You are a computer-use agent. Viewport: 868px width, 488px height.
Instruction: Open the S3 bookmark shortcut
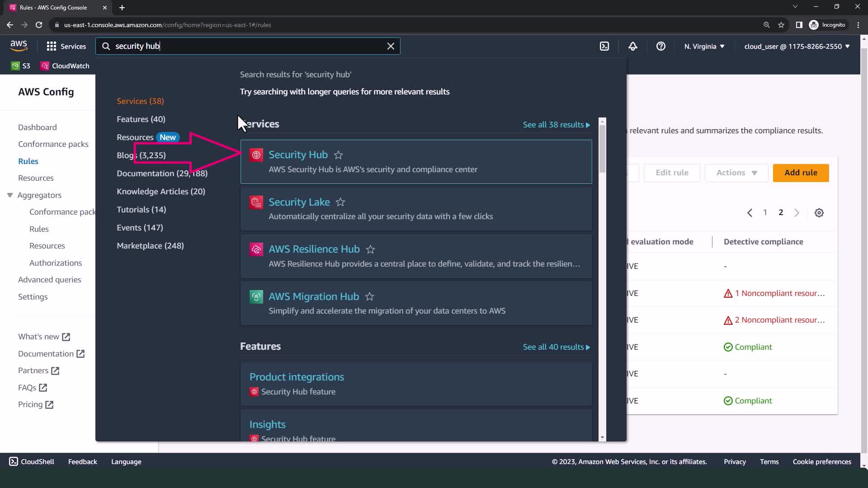21,66
